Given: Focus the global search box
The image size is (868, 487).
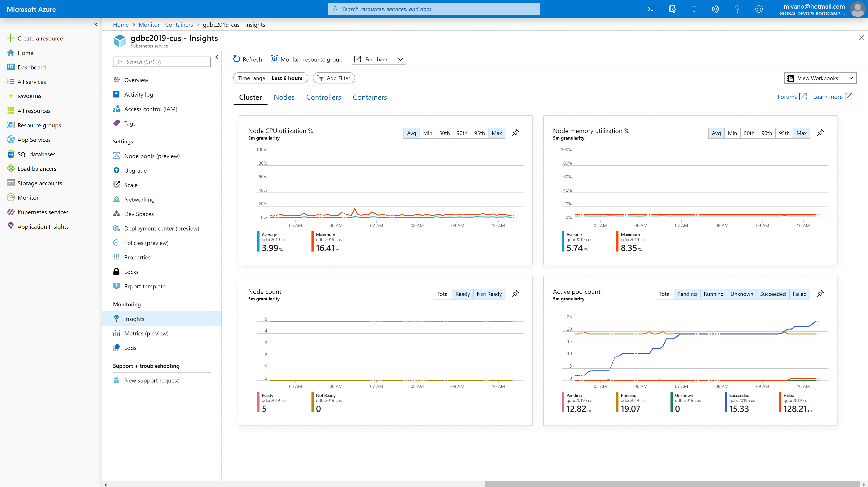Looking at the screenshot, I should tap(434, 9).
